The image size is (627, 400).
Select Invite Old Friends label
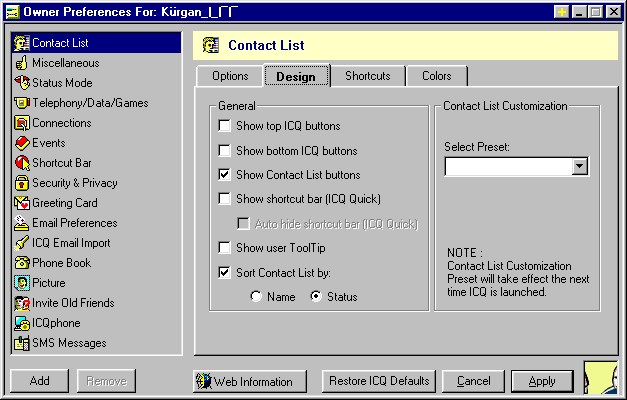click(x=73, y=303)
